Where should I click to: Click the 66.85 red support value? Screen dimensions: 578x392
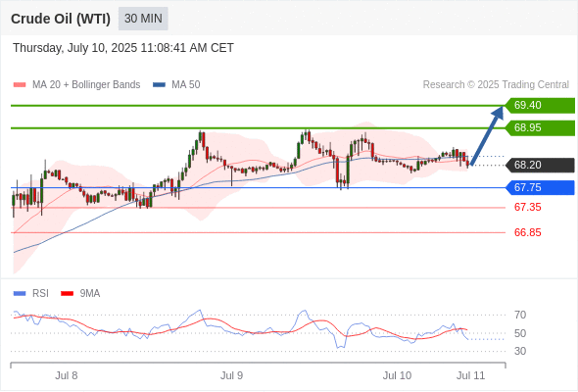(527, 232)
